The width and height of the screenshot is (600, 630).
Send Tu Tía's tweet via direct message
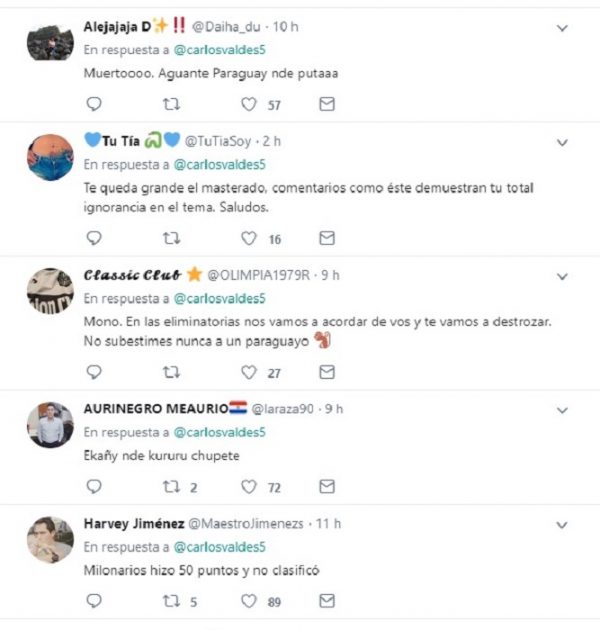point(327,238)
